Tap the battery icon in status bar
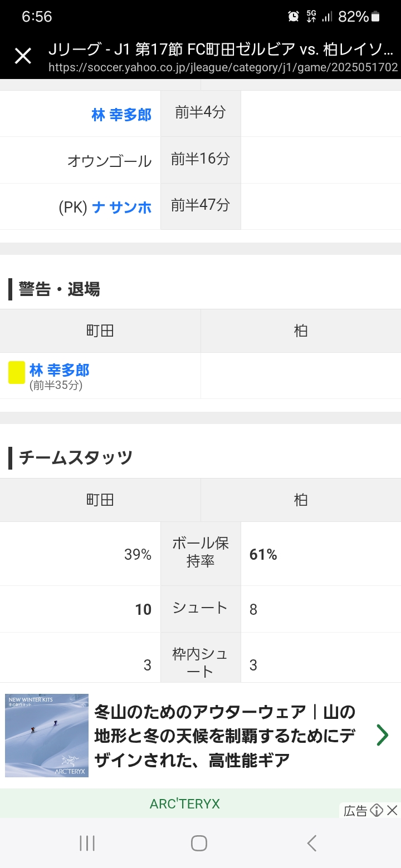 376,17
